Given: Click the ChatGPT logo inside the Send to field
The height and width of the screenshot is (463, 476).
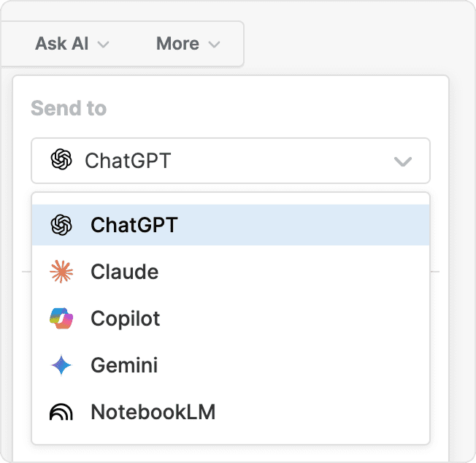Looking at the screenshot, I should click(x=61, y=160).
